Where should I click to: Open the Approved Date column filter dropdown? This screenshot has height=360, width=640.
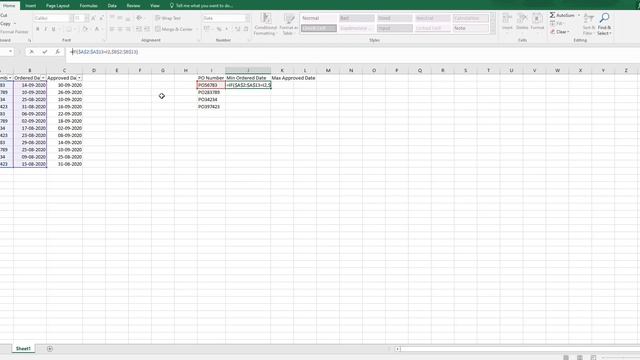coord(79,78)
